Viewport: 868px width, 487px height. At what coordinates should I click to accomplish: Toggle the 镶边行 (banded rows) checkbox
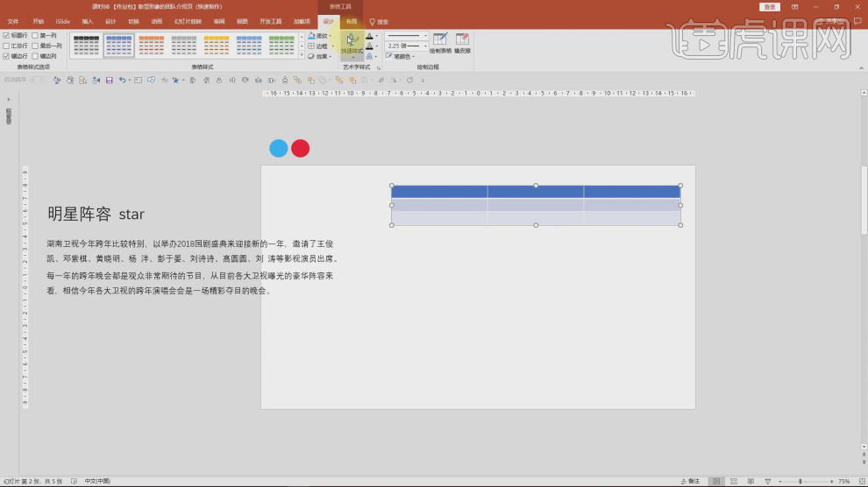pos(6,56)
